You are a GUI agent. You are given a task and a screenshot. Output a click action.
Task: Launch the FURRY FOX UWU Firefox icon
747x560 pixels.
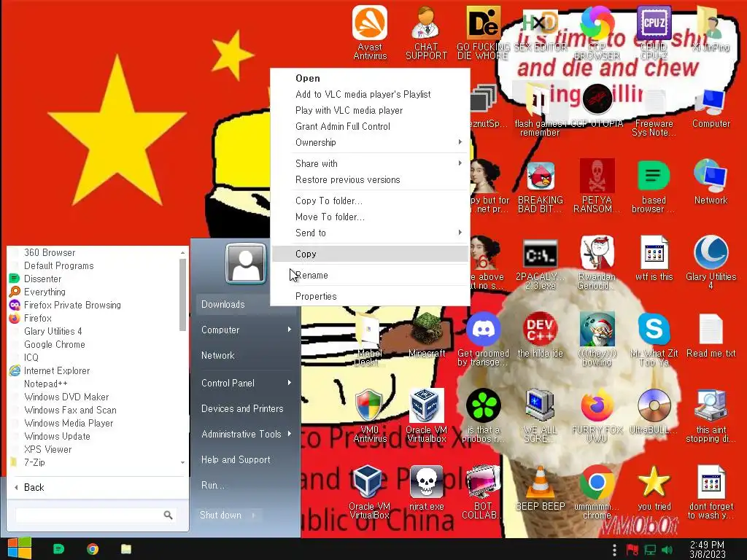pos(597,415)
